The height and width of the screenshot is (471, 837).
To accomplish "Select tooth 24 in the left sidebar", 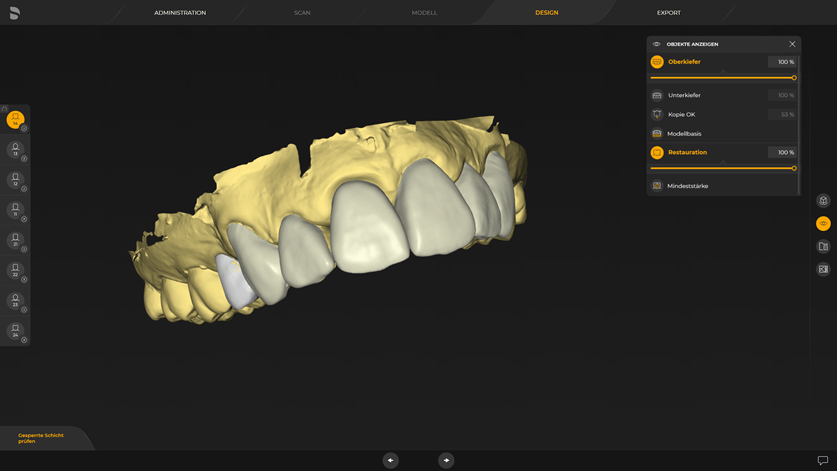I will click(x=15, y=329).
